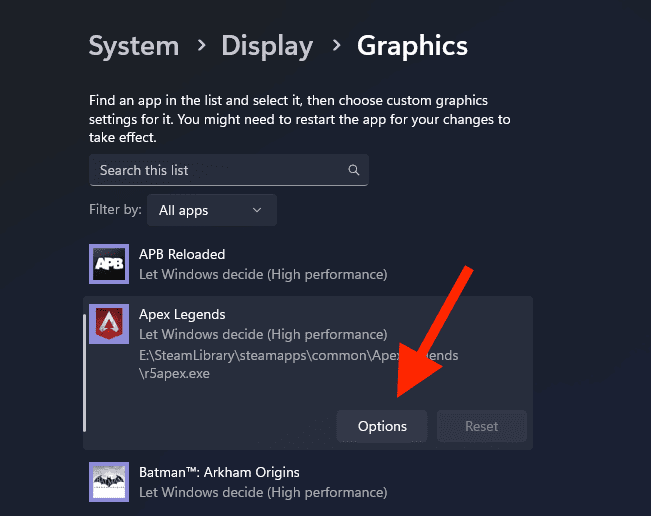Click the Apex Legends app icon

pyautogui.click(x=108, y=324)
